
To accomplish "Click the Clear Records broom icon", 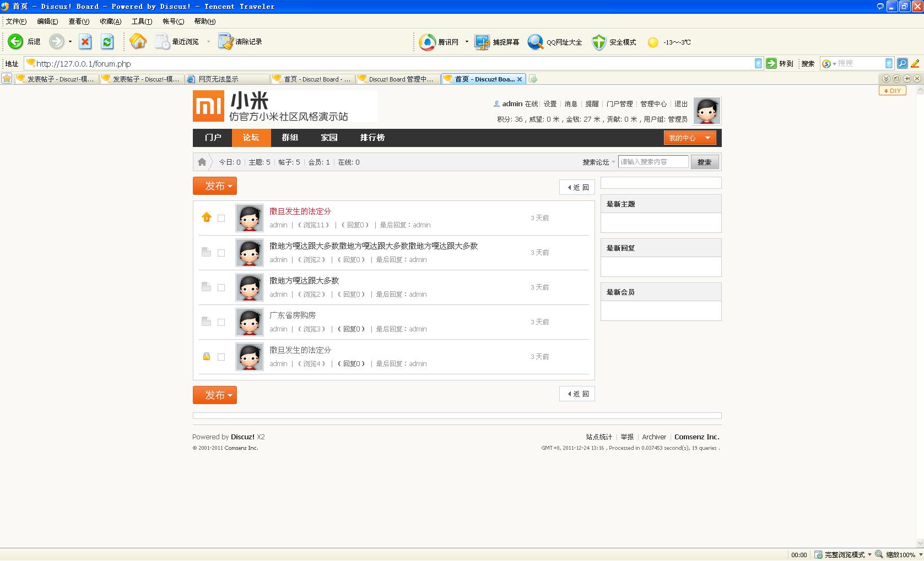I will click(x=225, y=42).
